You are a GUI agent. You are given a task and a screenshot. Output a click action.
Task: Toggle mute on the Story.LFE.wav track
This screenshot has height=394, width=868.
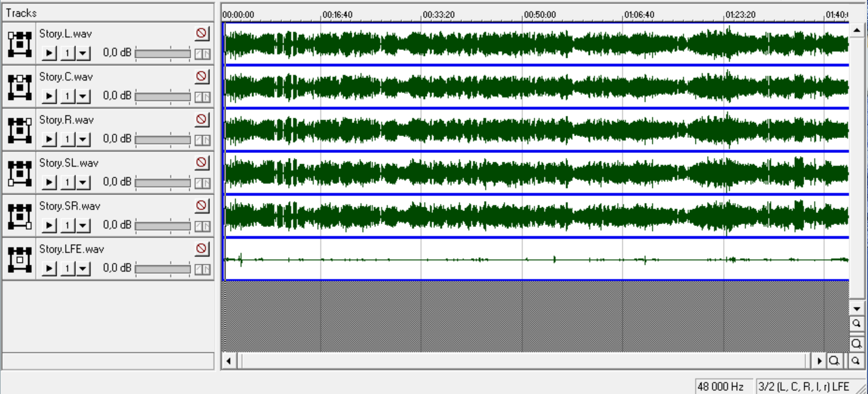click(201, 249)
